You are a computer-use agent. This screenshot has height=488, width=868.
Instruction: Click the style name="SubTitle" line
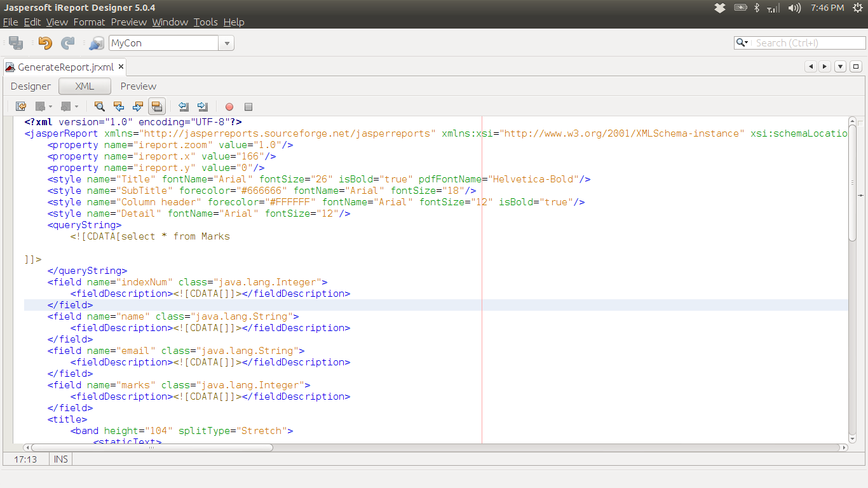pos(262,191)
